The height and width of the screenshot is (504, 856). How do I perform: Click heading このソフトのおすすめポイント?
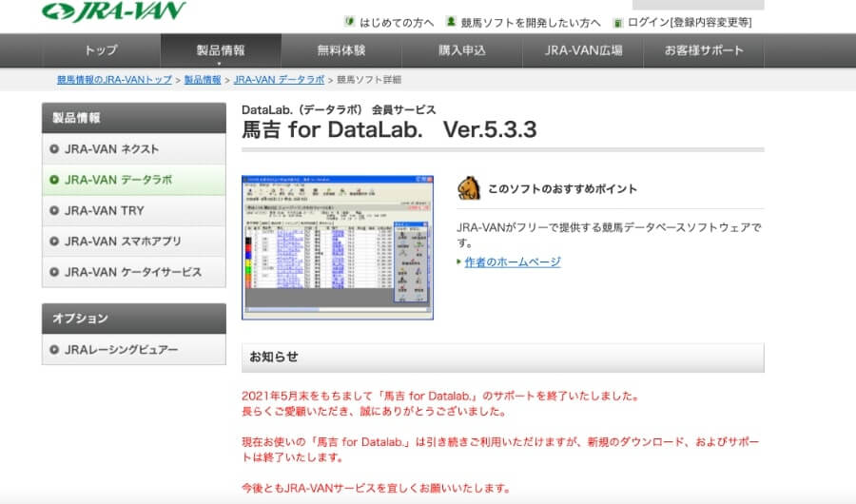562,189
